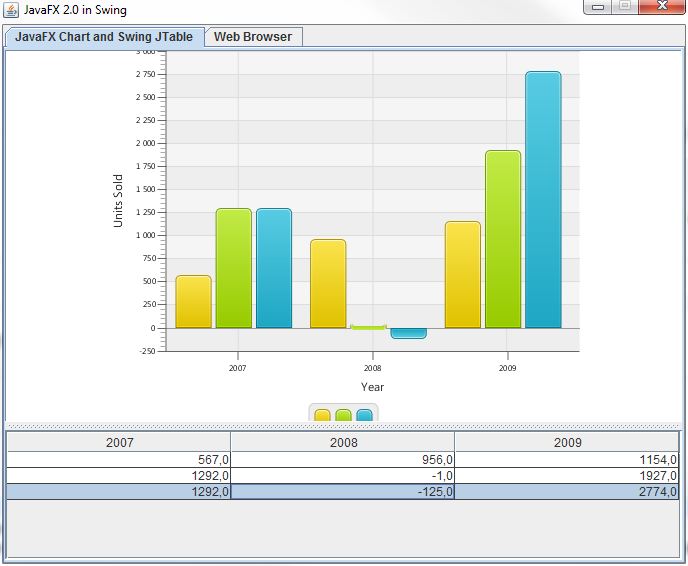Click the tallest blue bar for 2009
The width and height of the screenshot is (688, 566).
pos(543,200)
